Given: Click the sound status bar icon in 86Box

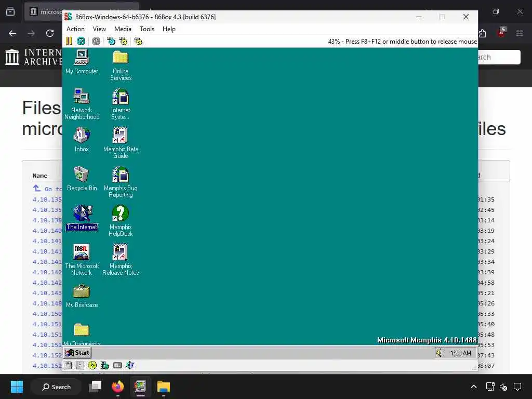Looking at the screenshot, I should pos(129,365).
